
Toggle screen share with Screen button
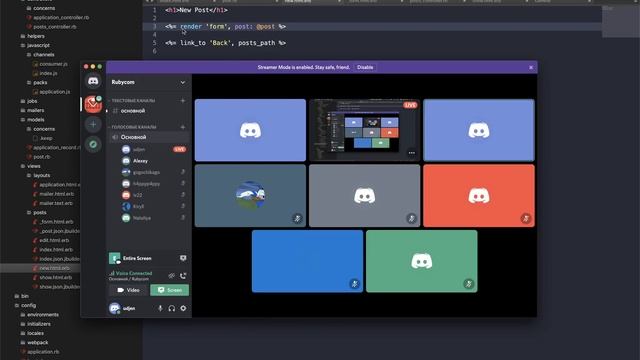click(x=169, y=290)
